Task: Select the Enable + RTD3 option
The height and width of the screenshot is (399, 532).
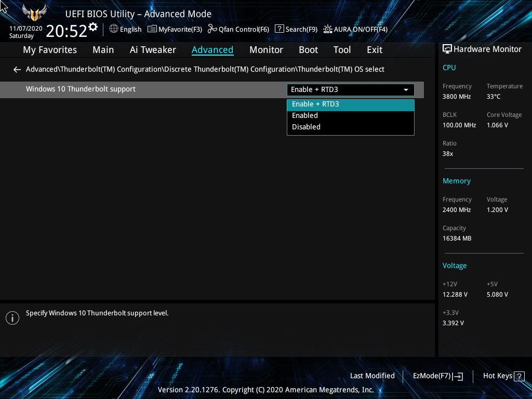Action: click(351, 104)
